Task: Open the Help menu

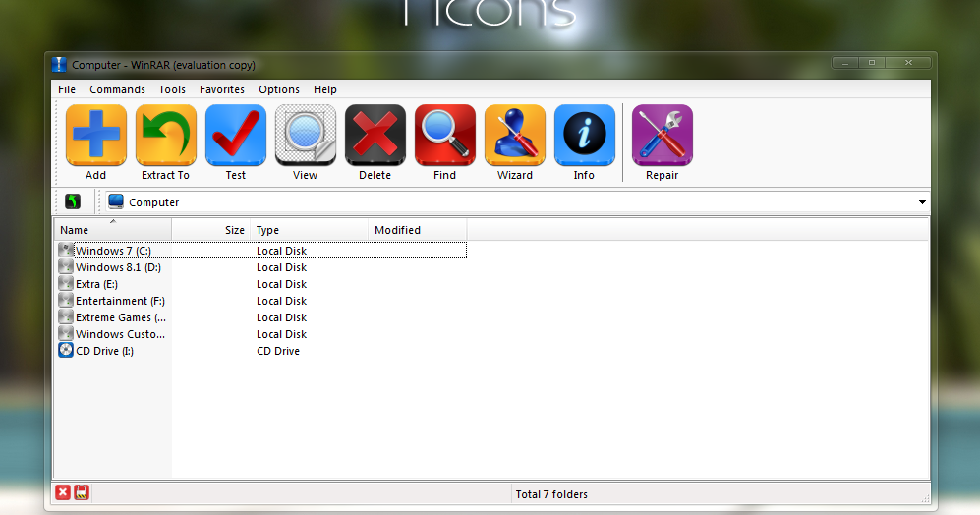Action: tap(325, 89)
